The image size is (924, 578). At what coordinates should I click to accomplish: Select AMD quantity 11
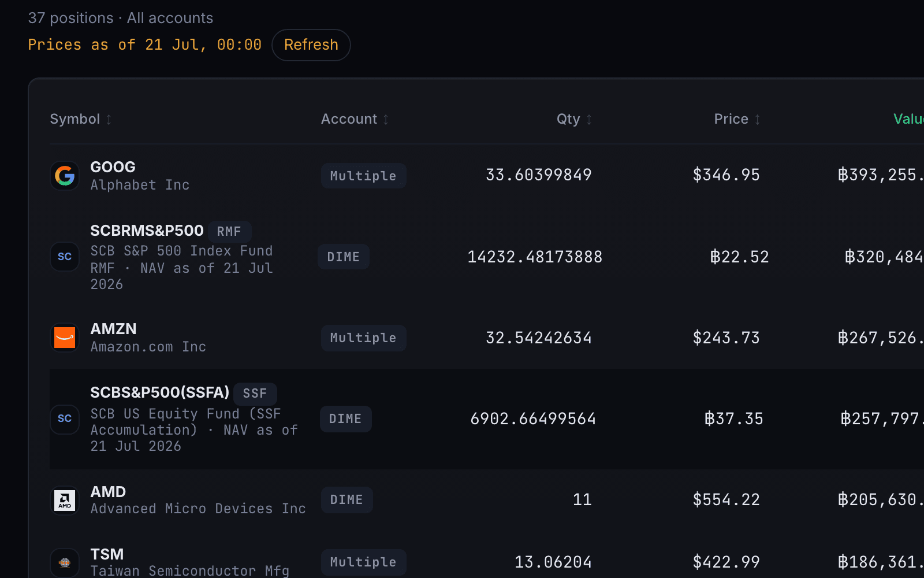click(582, 499)
